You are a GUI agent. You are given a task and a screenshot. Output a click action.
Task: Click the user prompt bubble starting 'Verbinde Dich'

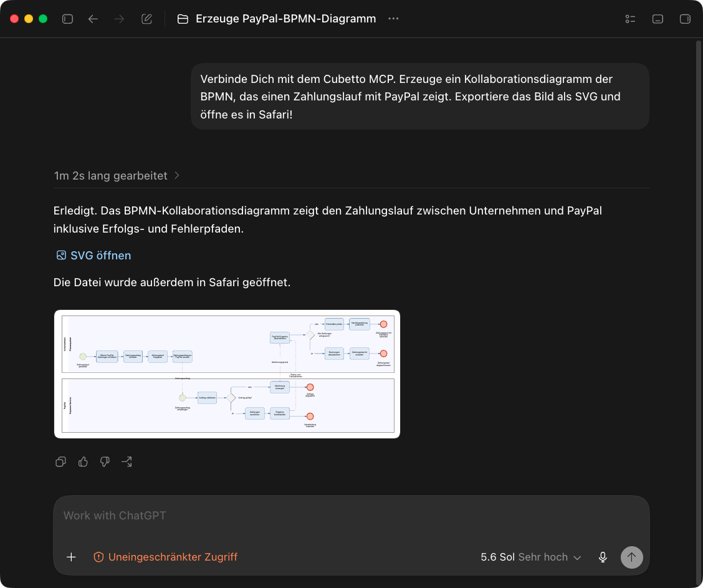pyautogui.click(x=420, y=97)
